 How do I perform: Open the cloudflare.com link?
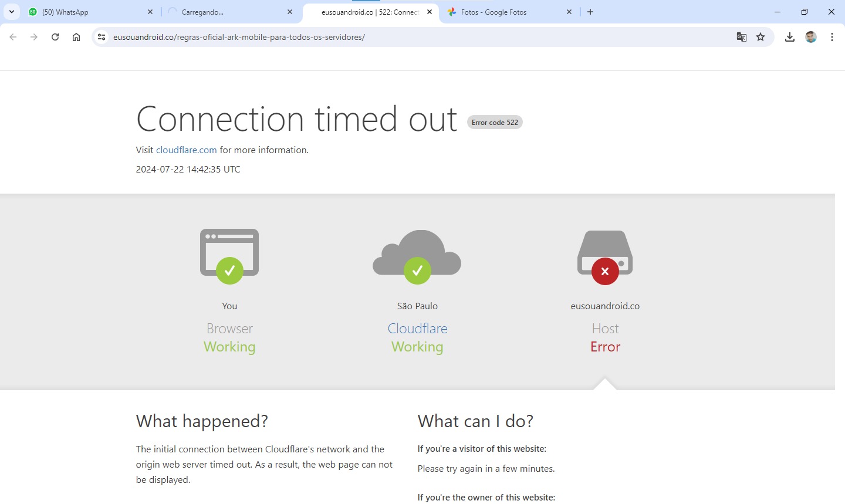[186, 150]
